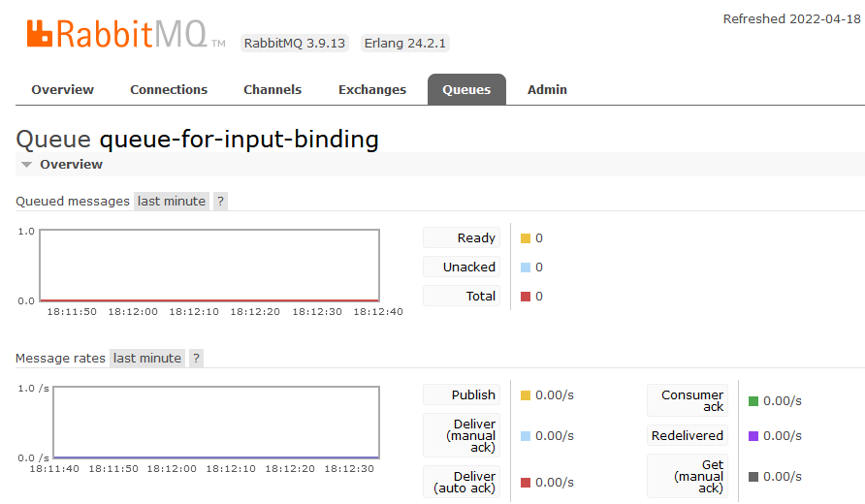Change Queued messages 'last minute' range
The width and height of the screenshot is (865, 504).
172,202
